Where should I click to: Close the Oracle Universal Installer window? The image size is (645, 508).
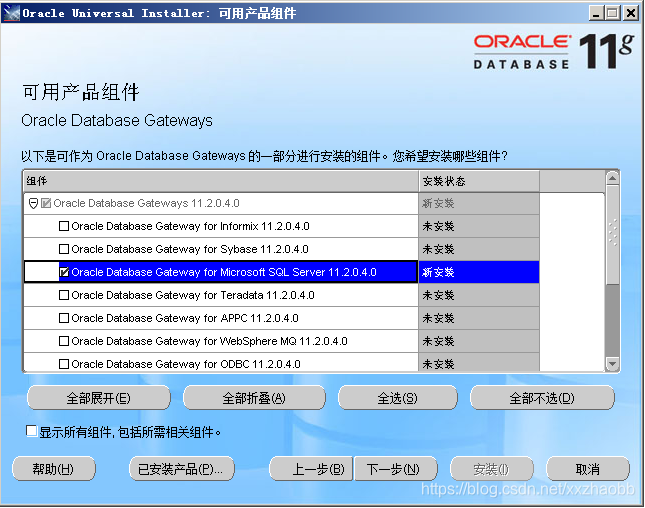pos(631,13)
